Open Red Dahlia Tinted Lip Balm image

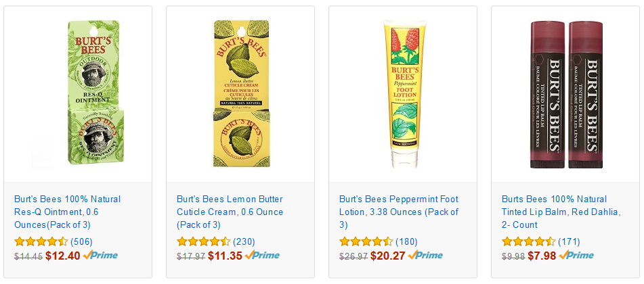point(566,95)
